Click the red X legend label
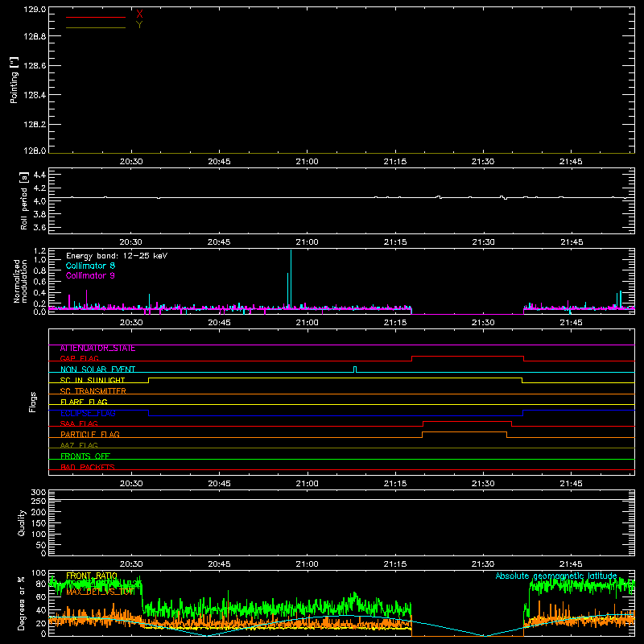644x644 pixels. 139,14
